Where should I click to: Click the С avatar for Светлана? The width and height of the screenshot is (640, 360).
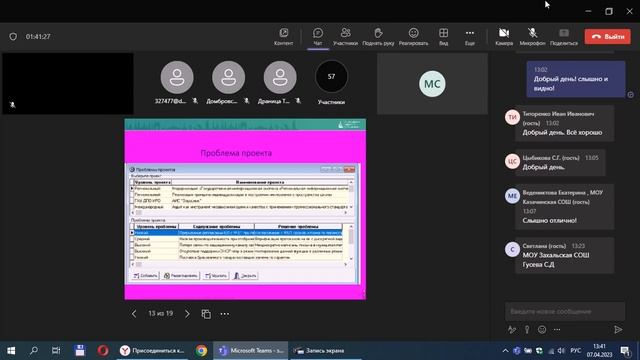pyautogui.click(x=512, y=249)
